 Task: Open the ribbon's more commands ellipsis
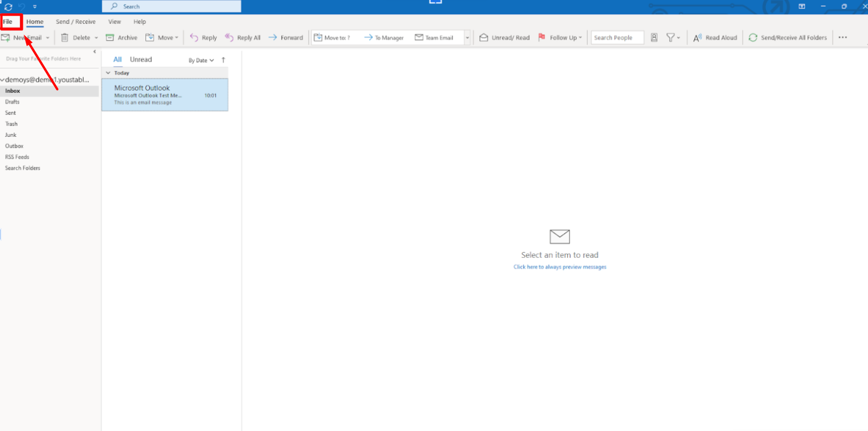(842, 38)
